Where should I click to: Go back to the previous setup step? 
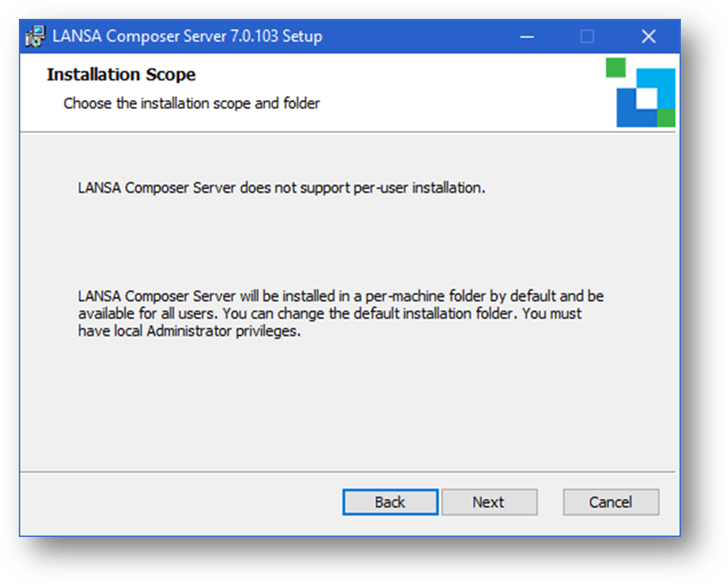(390, 502)
